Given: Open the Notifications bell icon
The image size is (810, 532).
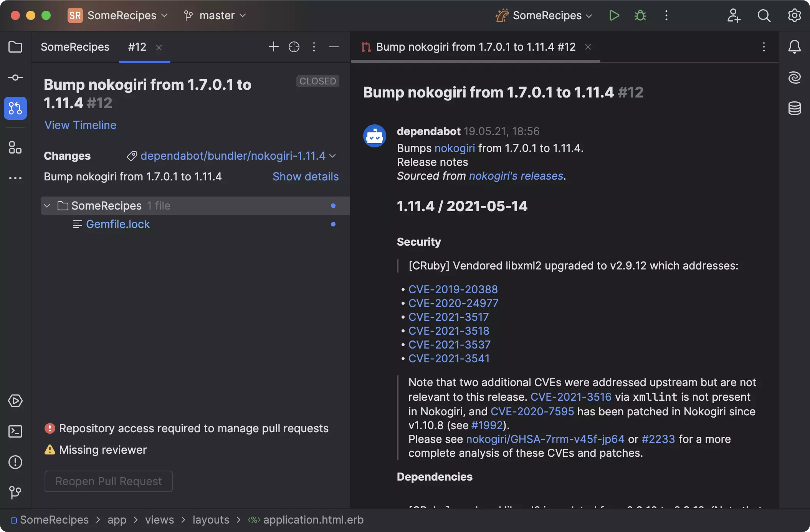Looking at the screenshot, I should coord(794,47).
